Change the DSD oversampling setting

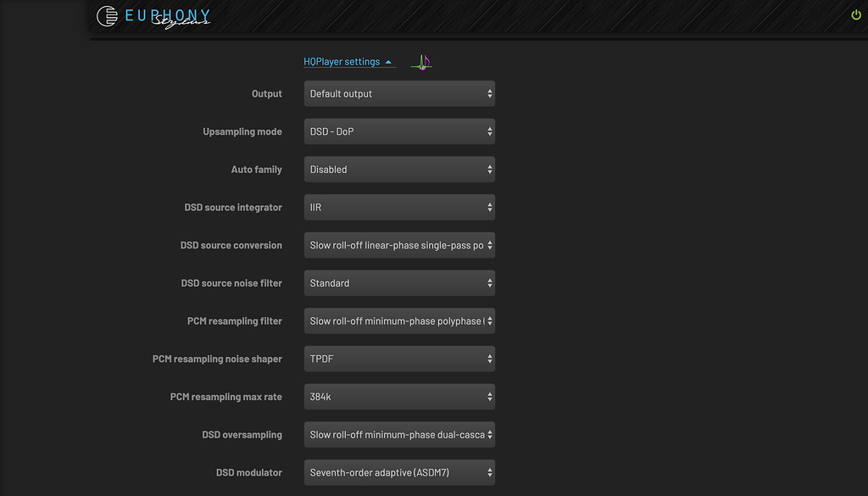(x=398, y=434)
